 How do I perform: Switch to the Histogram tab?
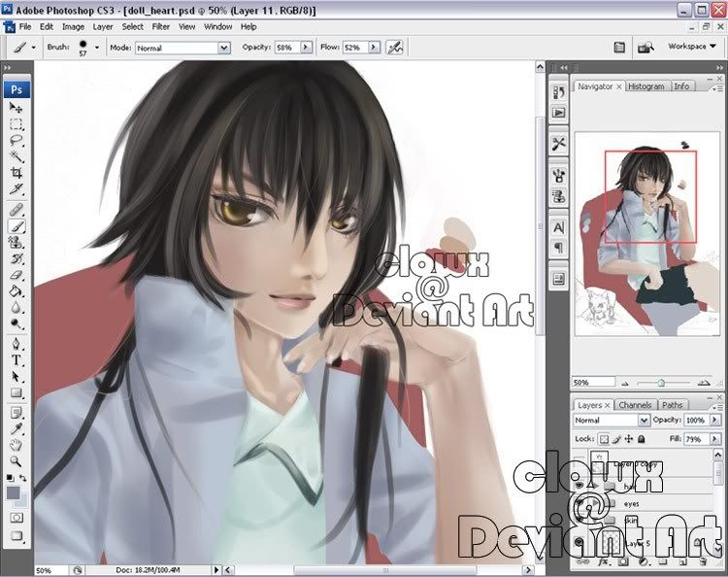click(645, 86)
